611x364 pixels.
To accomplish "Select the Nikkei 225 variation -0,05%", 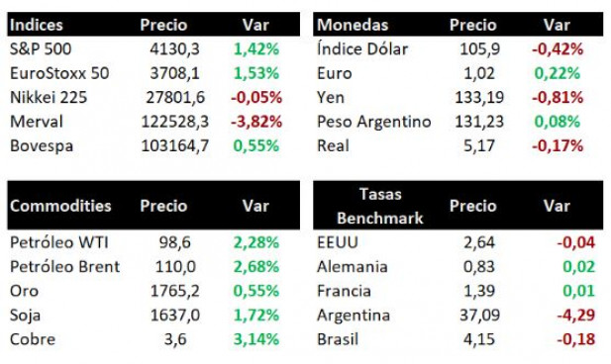I will tap(256, 97).
